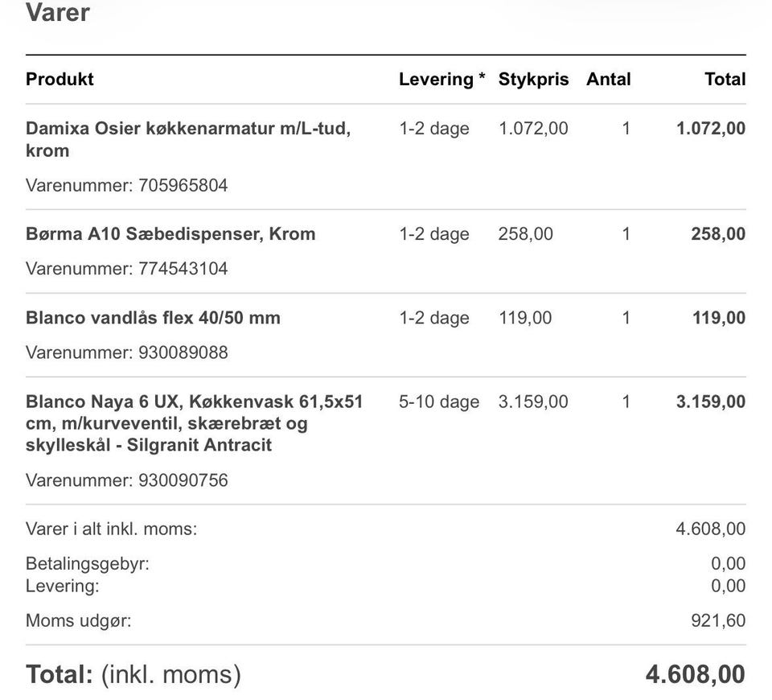Open the Børma A10 Sæbedispenser product
772x700 pixels.
tap(170, 234)
